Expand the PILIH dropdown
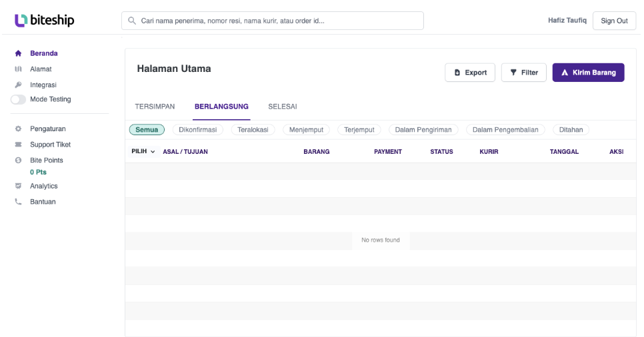This screenshot has height=337, width=644. click(x=143, y=151)
